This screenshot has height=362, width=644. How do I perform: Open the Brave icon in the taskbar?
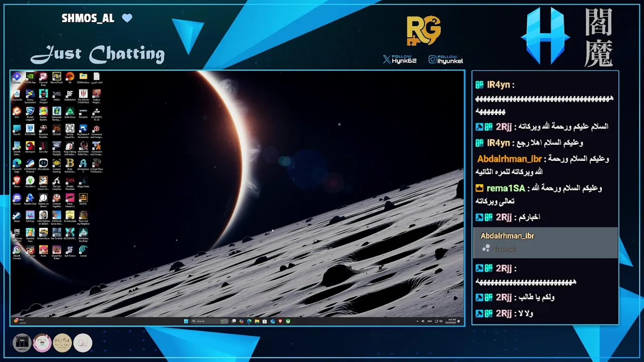(x=280, y=321)
